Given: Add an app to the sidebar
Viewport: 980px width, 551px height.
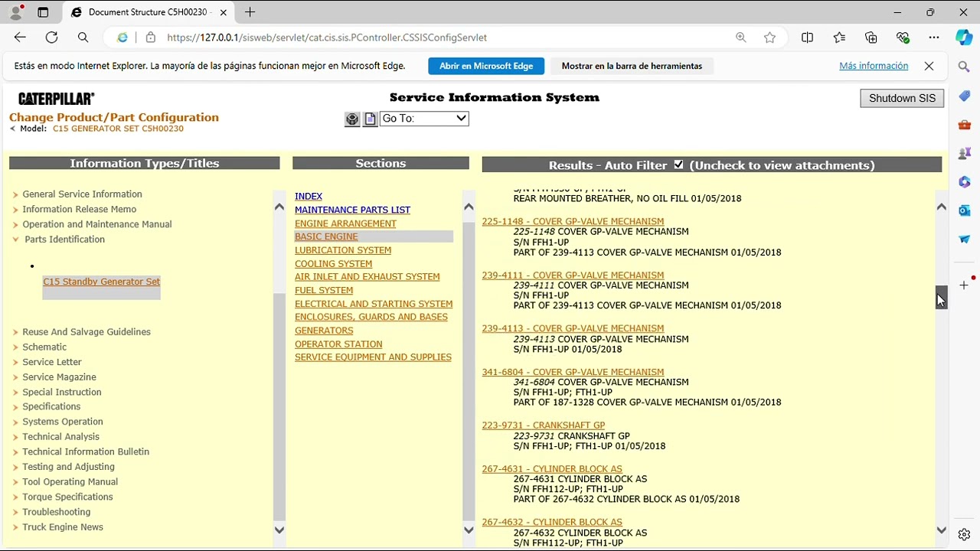Looking at the screenshot, I should click(x=964, y=285).
